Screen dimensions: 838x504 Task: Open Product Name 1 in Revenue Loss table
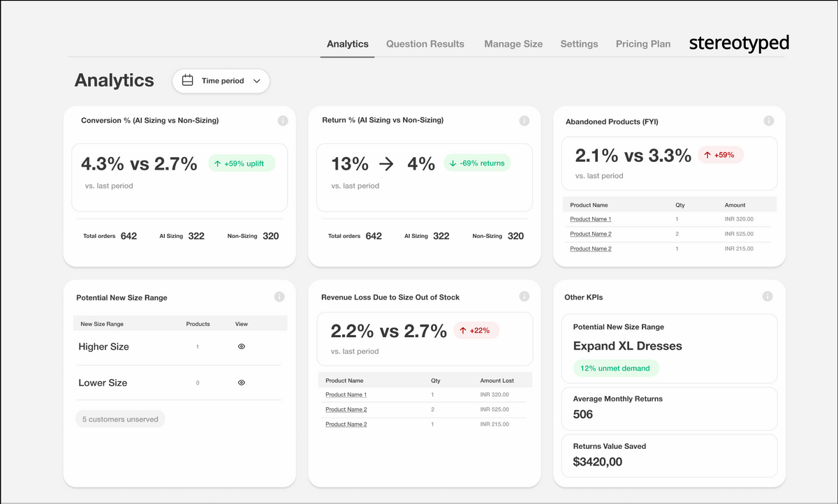tap(346, 395)
